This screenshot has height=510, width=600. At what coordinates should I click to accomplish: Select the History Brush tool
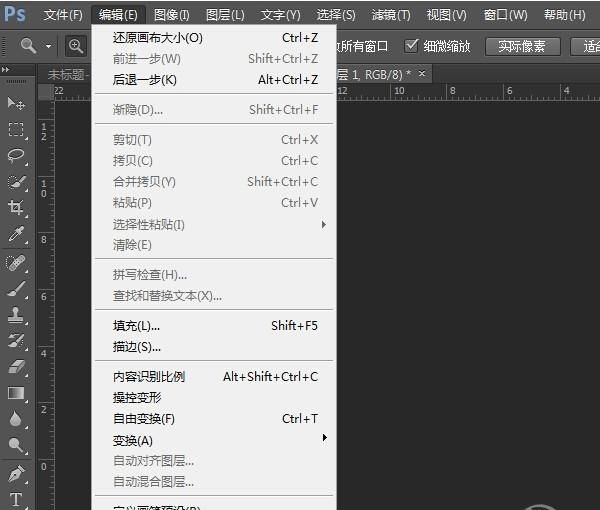pyautogui.click(x=16, y=341)
